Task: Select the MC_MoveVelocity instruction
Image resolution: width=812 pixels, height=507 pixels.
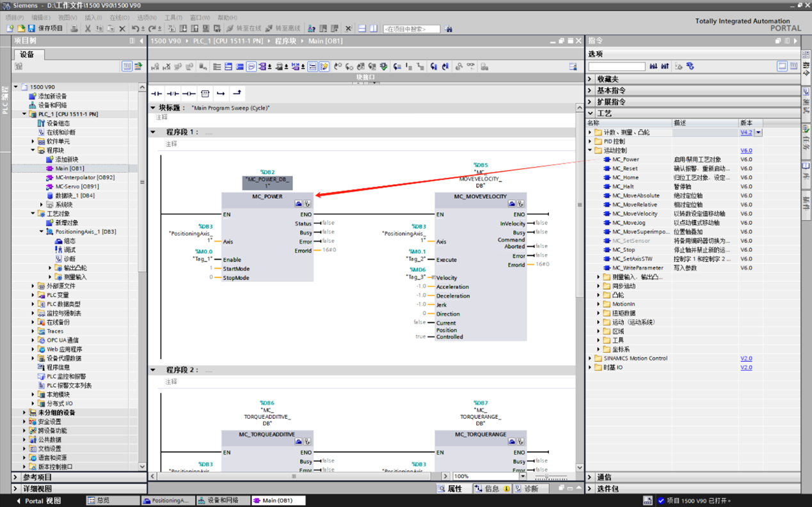Action: [x=635, y=214]
